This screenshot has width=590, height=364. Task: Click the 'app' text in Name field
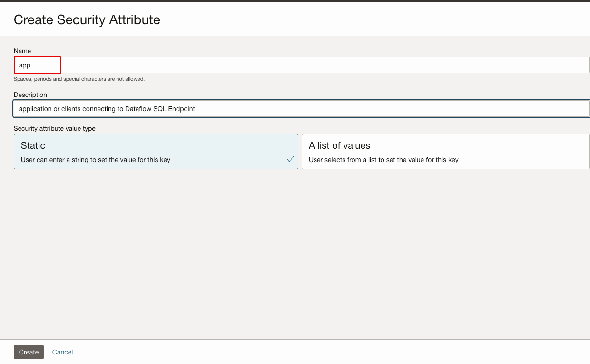25,65
